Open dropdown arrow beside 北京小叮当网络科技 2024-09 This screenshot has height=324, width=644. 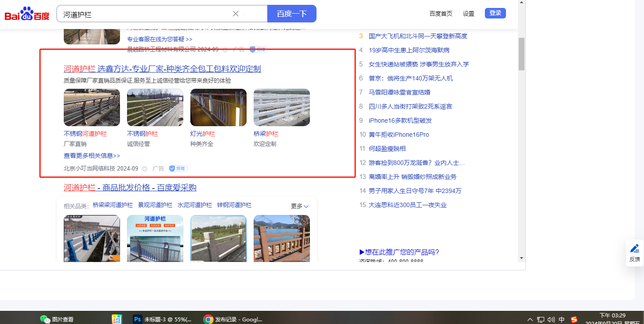pyautogui.click(x=144, y=169)
